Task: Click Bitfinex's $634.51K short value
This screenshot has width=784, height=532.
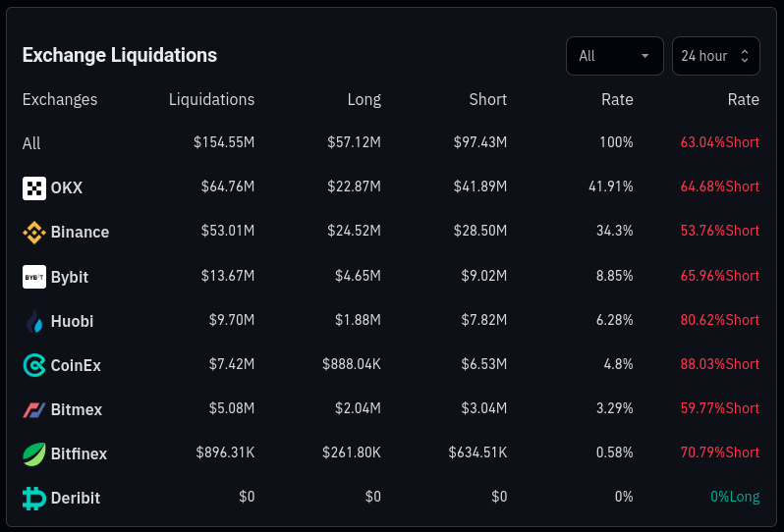Action: tap(477, 452)
